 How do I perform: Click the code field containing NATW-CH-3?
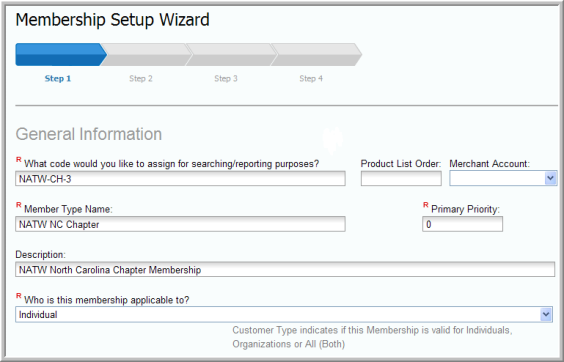(180, 178)
